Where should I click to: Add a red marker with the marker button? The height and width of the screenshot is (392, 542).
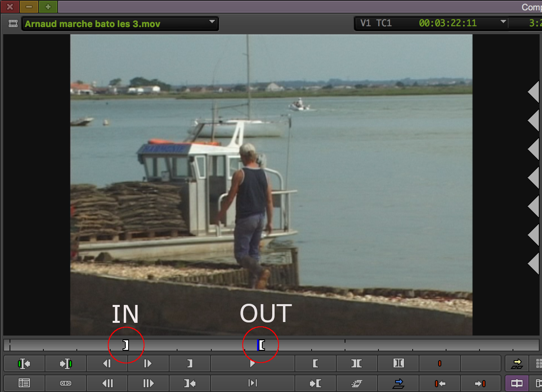coord(440,363)
